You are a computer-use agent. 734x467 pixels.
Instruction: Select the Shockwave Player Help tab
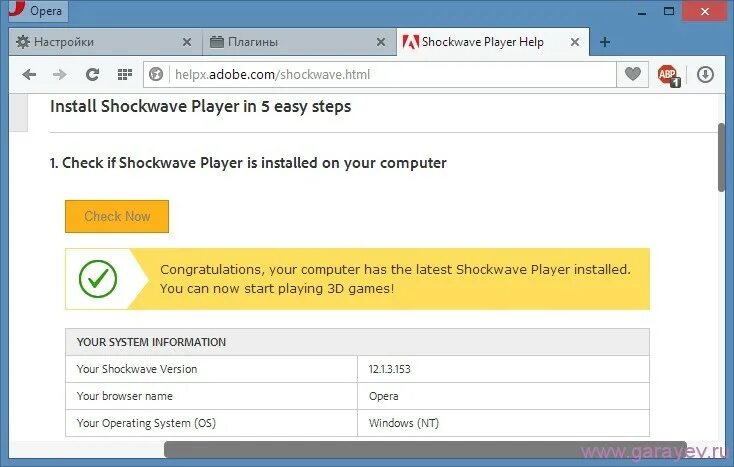pyautogui.click(x=493, y=42)
